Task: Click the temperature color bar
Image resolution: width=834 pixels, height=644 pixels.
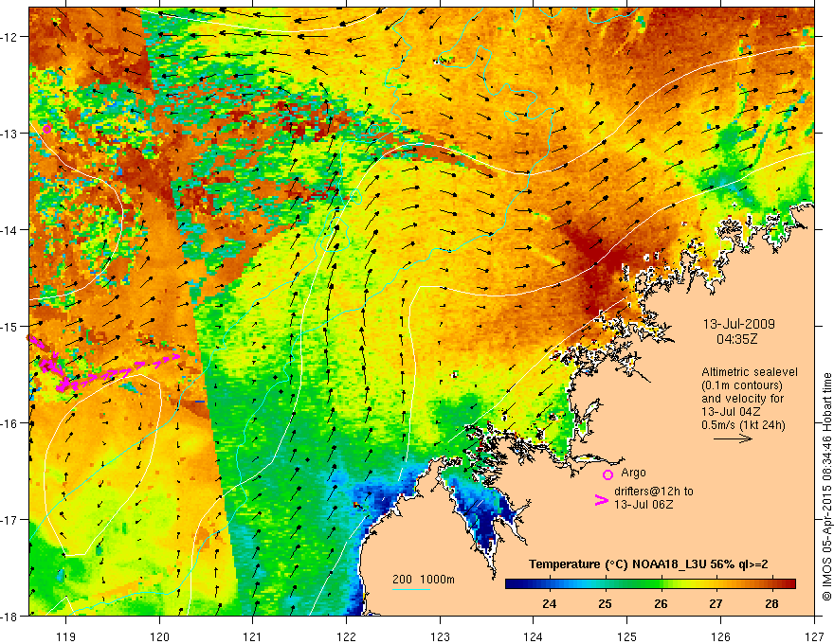Action: 650,584
